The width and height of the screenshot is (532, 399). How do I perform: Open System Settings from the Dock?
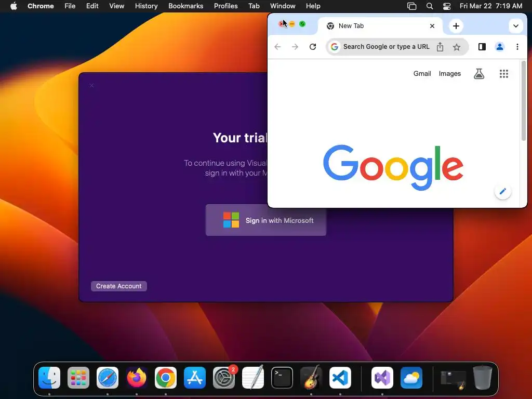point(224,378)
